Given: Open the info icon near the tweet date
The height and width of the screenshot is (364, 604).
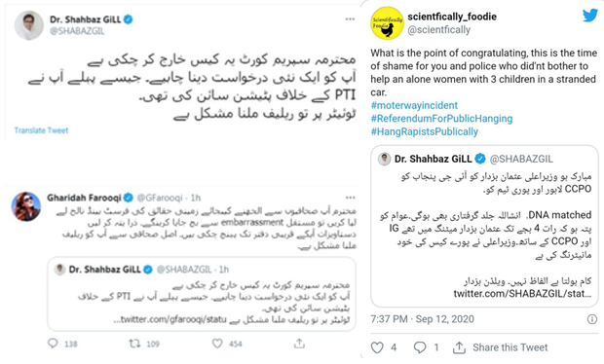Looking at the screenshot, I should pyautogui.click(x=592, y=319).
